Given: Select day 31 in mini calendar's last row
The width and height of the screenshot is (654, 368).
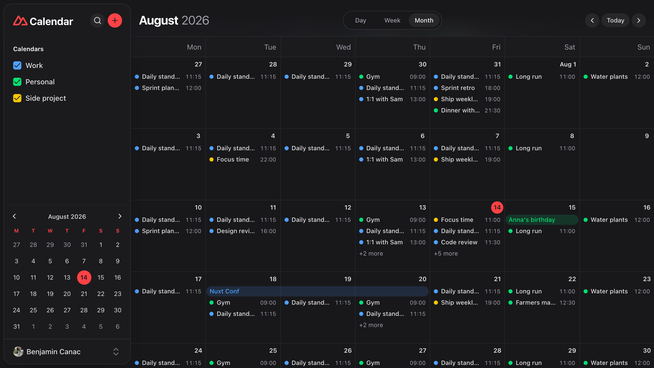Looking at the screenshot, I should coord(16,327).
